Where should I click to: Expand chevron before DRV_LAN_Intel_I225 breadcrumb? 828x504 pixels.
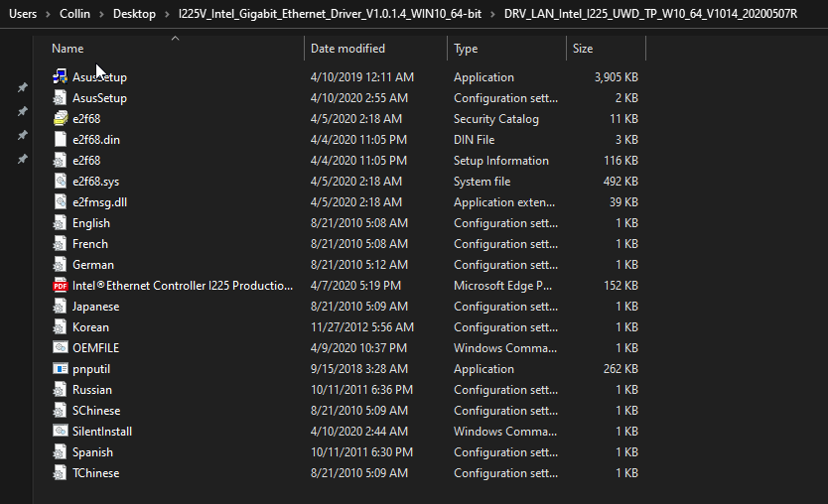[x=492, y=14]
